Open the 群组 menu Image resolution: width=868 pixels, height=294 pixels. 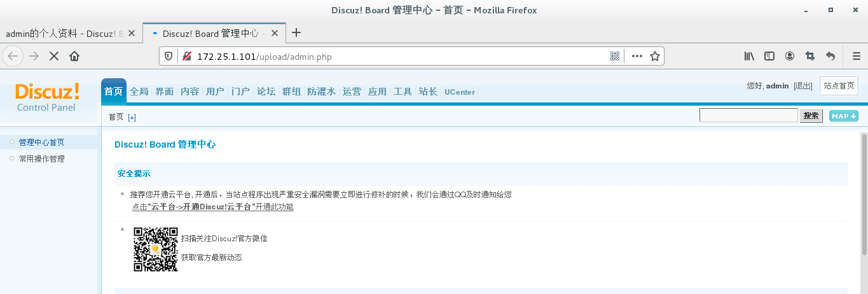pos(291,92)
